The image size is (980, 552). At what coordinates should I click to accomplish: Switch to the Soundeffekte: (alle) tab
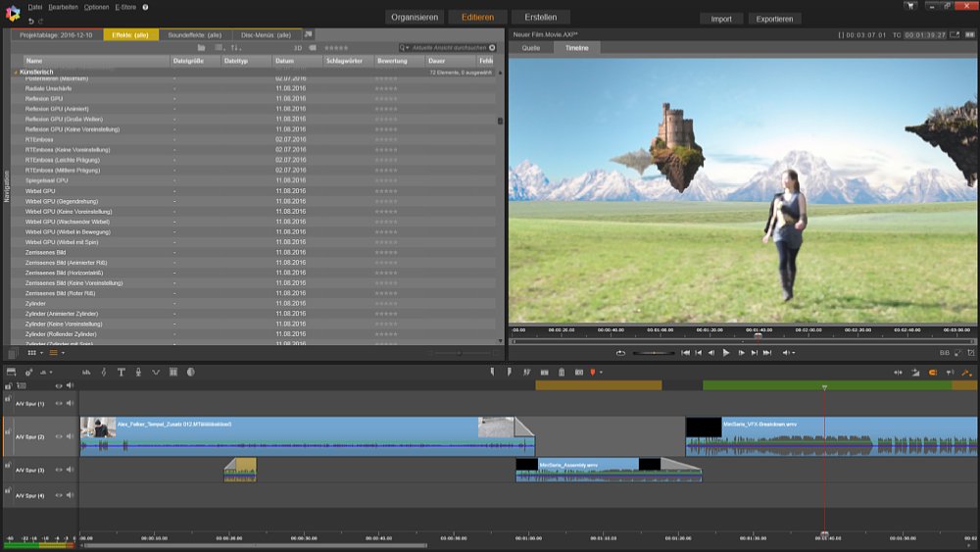194,34
